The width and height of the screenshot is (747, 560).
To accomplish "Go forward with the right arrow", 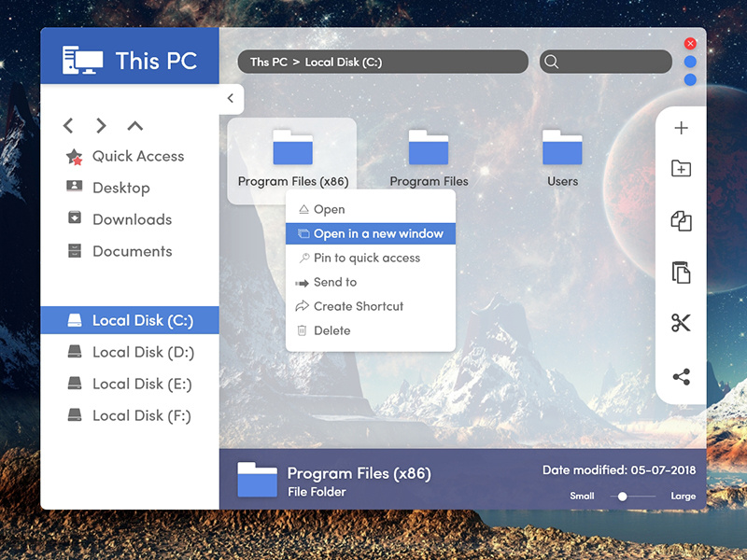I will click(101, 126).
